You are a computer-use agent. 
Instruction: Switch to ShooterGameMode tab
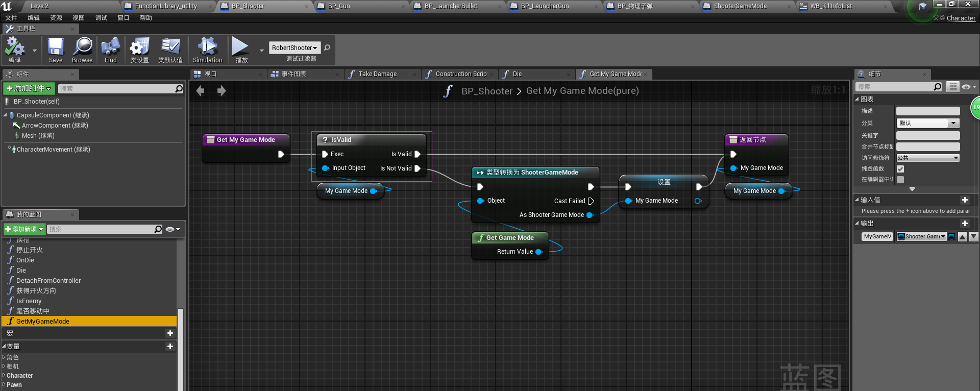(x=746, y=6)
